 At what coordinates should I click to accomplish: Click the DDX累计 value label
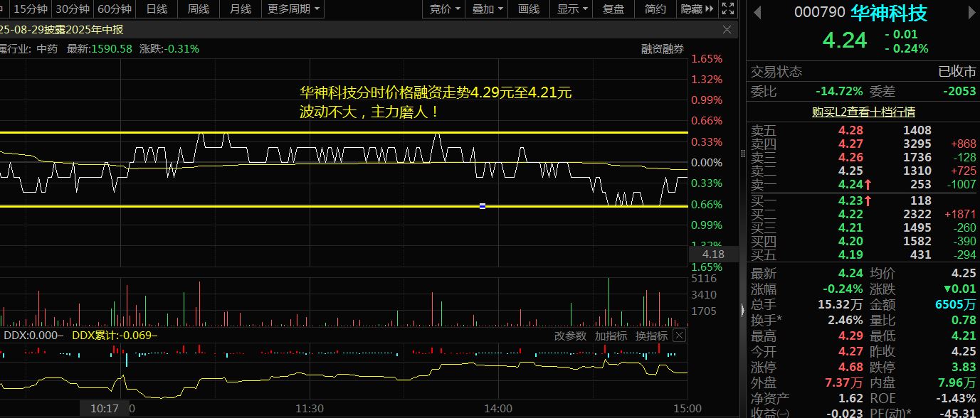pos(115,336)
